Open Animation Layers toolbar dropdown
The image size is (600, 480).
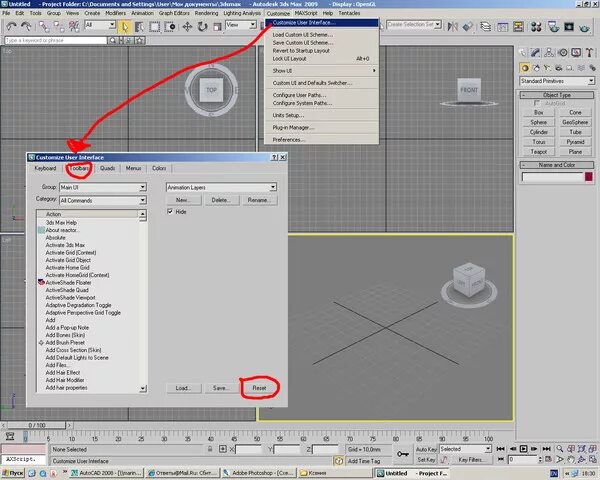[x=221, y=187]
